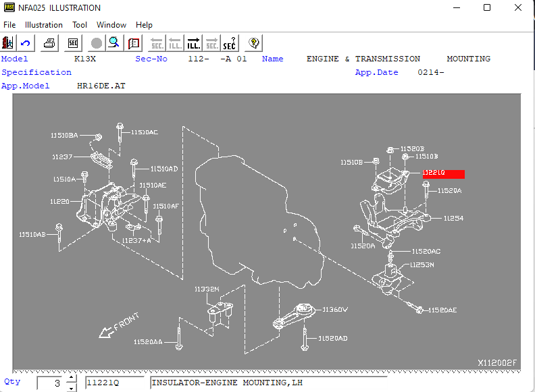Open the Window menu
The height and width of the screenshot is (392, 535).
[111, 25]
